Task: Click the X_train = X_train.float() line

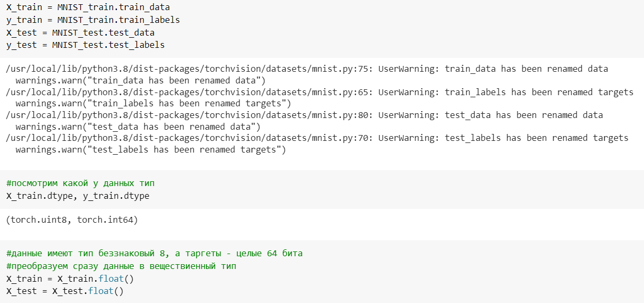Action: (x=70, y=279)
